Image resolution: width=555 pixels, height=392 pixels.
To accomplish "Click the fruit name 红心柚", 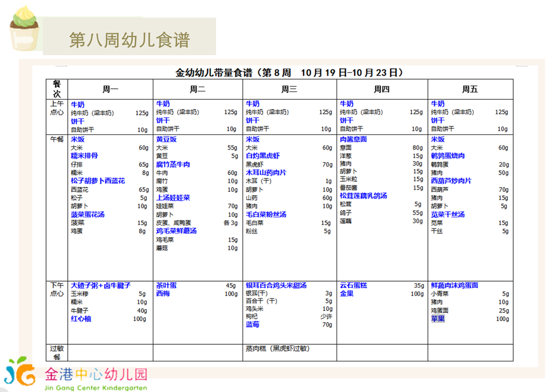I will click(80, 319).
